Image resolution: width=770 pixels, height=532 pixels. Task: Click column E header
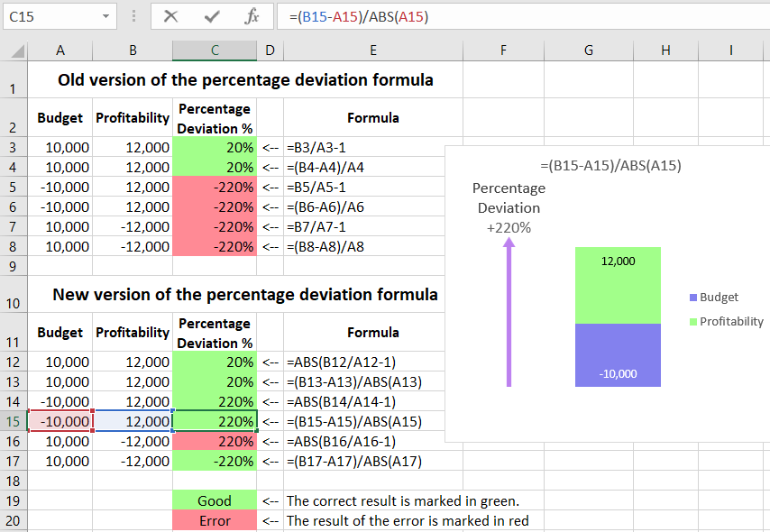(x=372, y=50)
